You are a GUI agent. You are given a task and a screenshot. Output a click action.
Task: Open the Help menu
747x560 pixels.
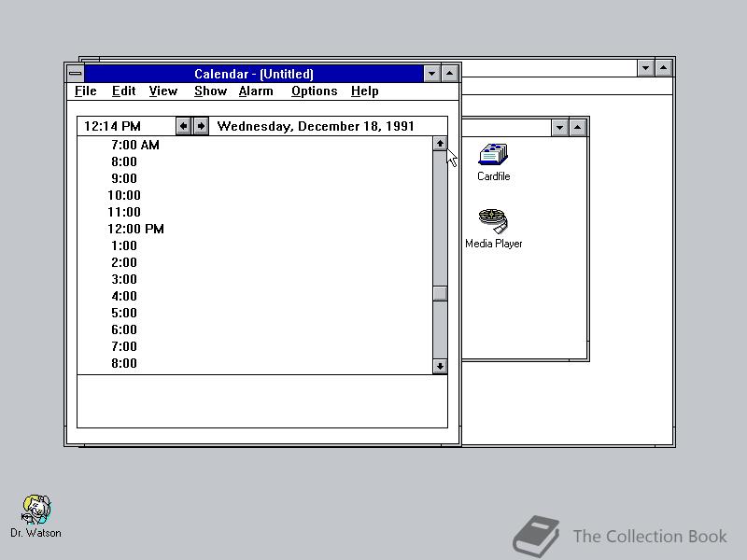(x=364, y=91)
